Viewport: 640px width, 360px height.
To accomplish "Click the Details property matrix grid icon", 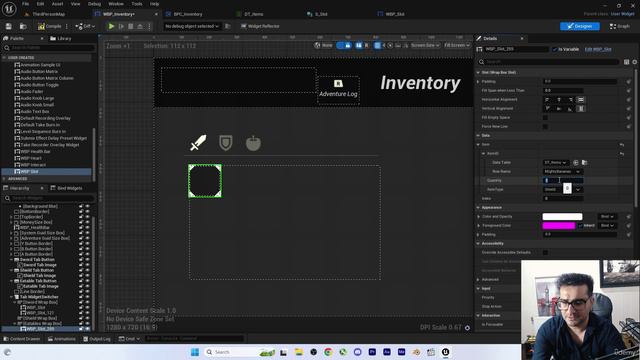I will (627, 62).
